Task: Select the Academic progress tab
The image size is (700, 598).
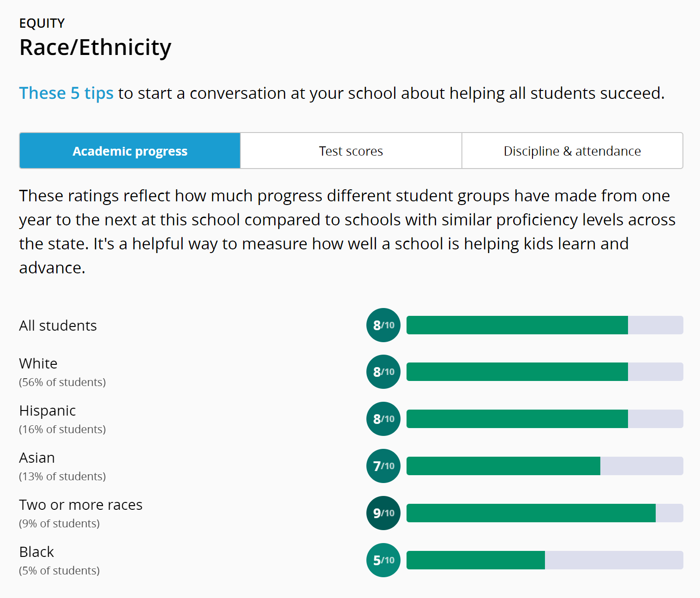Action: [130, 151]
